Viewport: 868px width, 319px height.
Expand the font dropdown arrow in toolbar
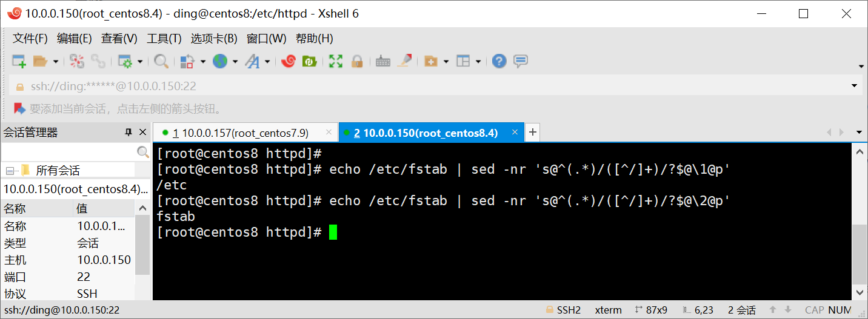(x=267, y=62)
